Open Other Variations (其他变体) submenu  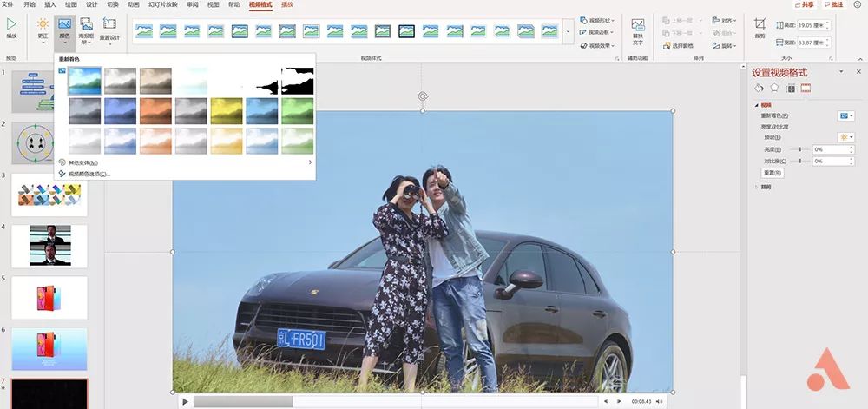click(185, 162)
